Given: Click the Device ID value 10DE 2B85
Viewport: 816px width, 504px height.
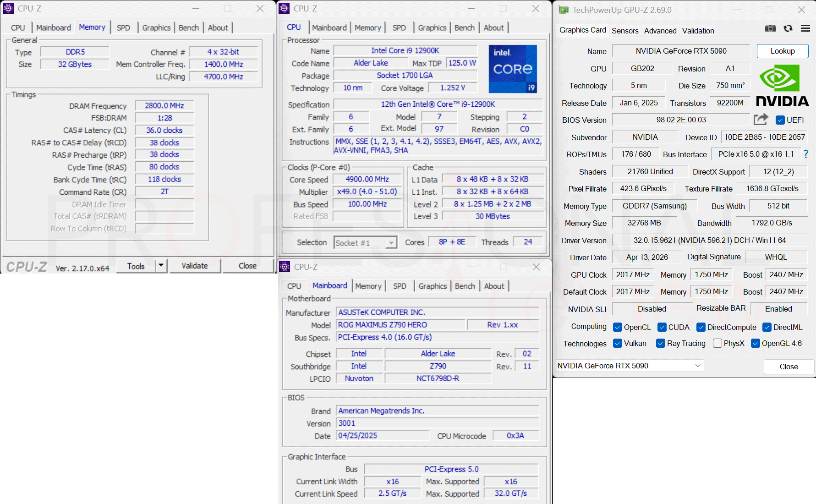Looking at the screenshot, I should click(x=764, y=137).
